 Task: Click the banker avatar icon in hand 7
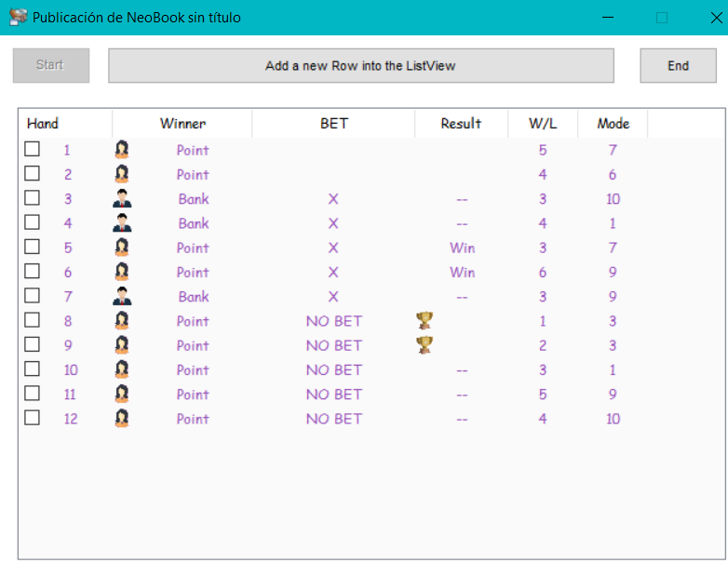[122, 296]
